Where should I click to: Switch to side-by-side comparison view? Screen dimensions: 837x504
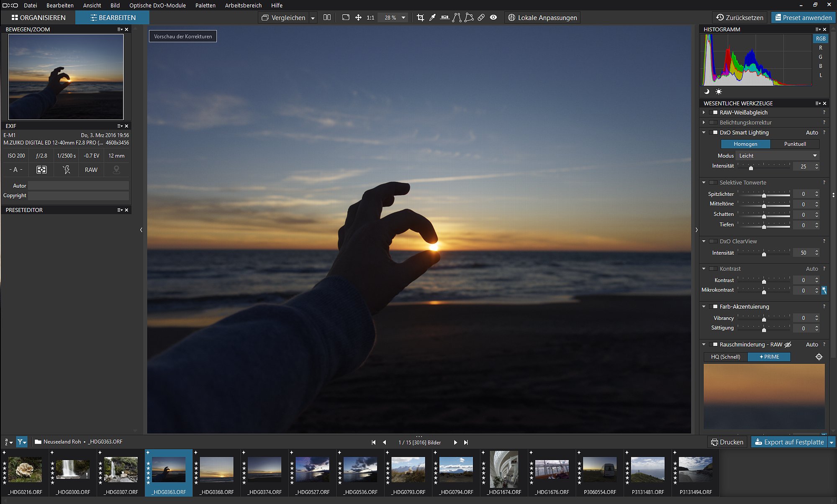tap(327, 18)
